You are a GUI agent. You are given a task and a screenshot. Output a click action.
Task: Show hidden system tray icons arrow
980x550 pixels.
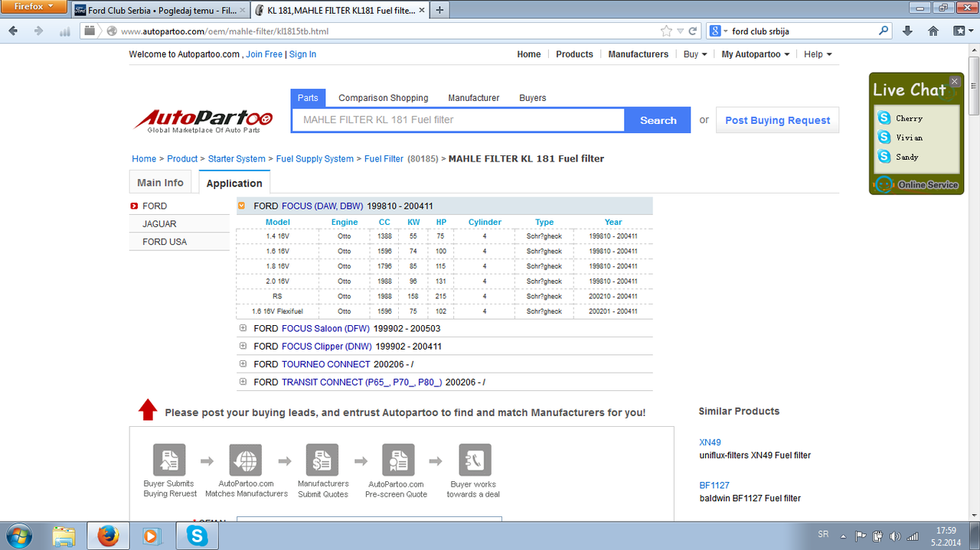click(843, 535)
